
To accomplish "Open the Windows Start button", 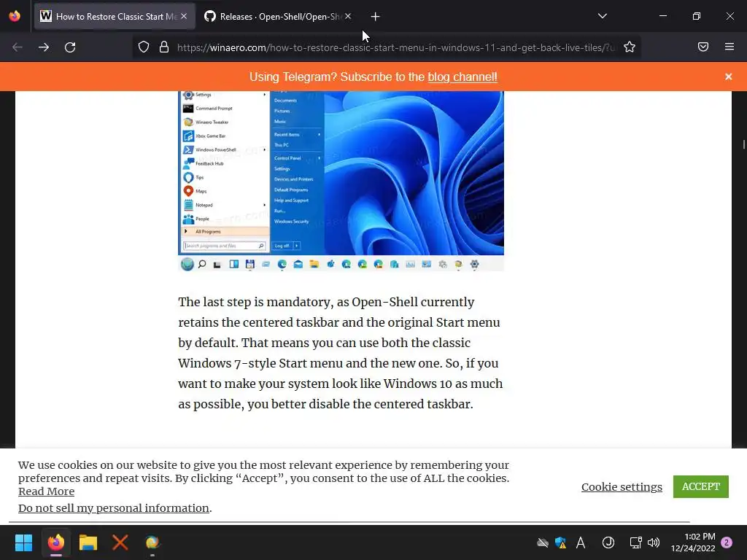I will (23, 542).
